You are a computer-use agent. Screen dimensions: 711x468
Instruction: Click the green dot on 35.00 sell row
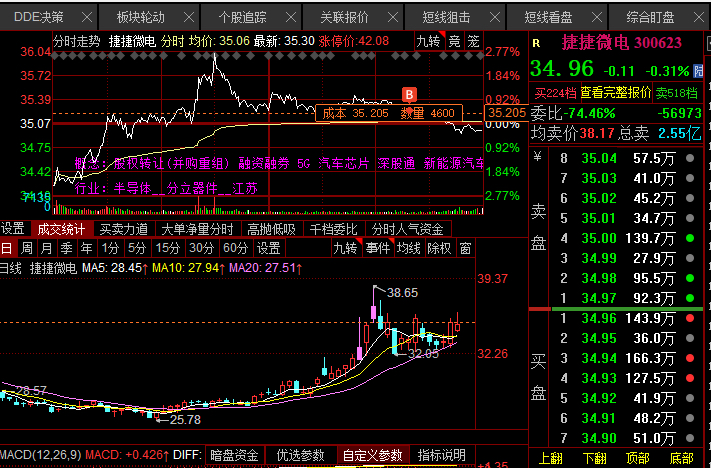click(690, 238)
